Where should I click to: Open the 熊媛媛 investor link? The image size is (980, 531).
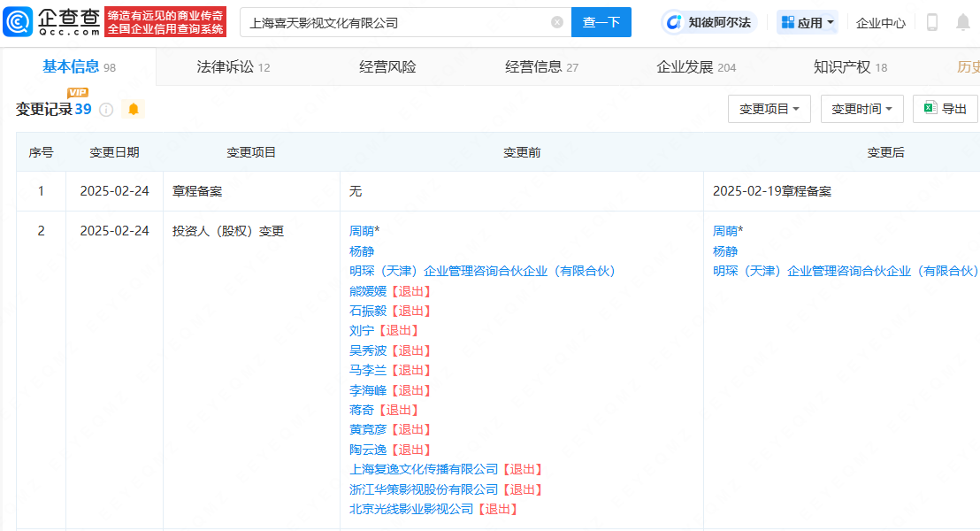pos(368,291)
